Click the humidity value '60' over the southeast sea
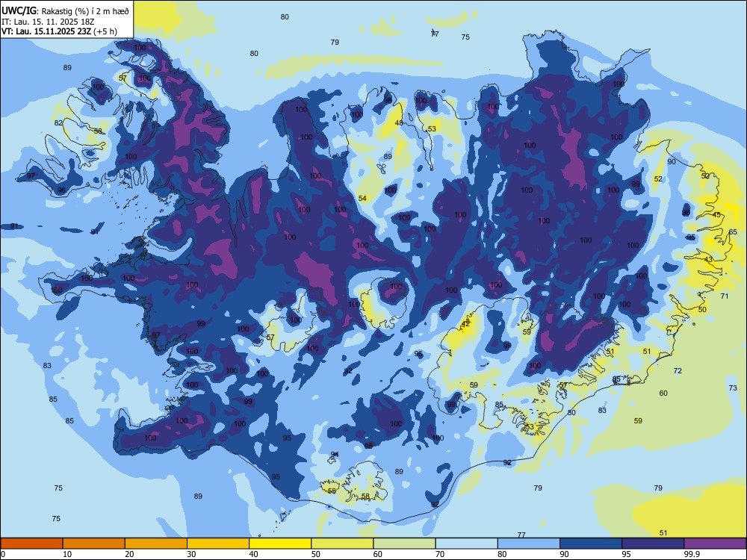 coord(663,393)
